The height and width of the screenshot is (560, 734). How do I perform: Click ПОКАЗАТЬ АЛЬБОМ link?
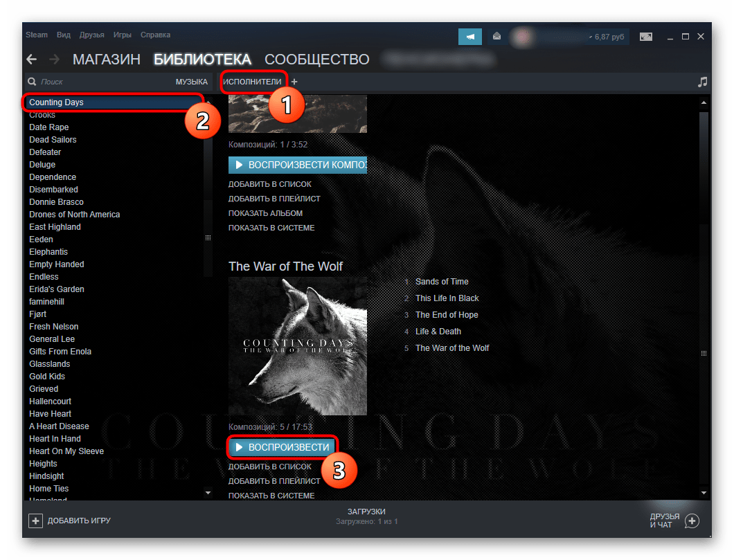click(x=265, y=213)
